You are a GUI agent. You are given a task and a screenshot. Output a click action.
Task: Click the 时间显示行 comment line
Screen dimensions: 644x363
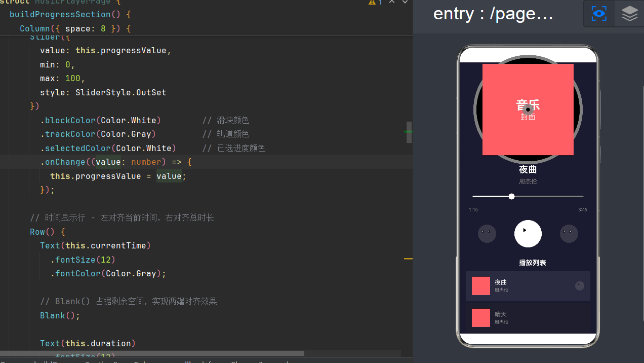tap(122, 218)
